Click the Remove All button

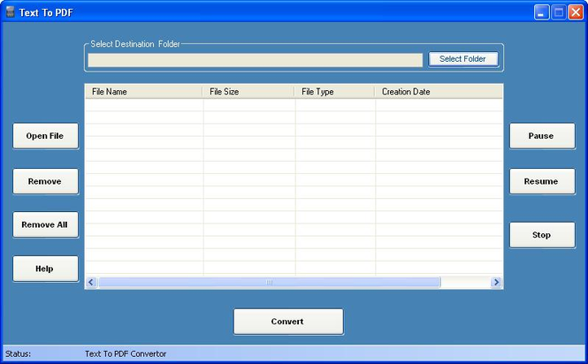[45, 224]
